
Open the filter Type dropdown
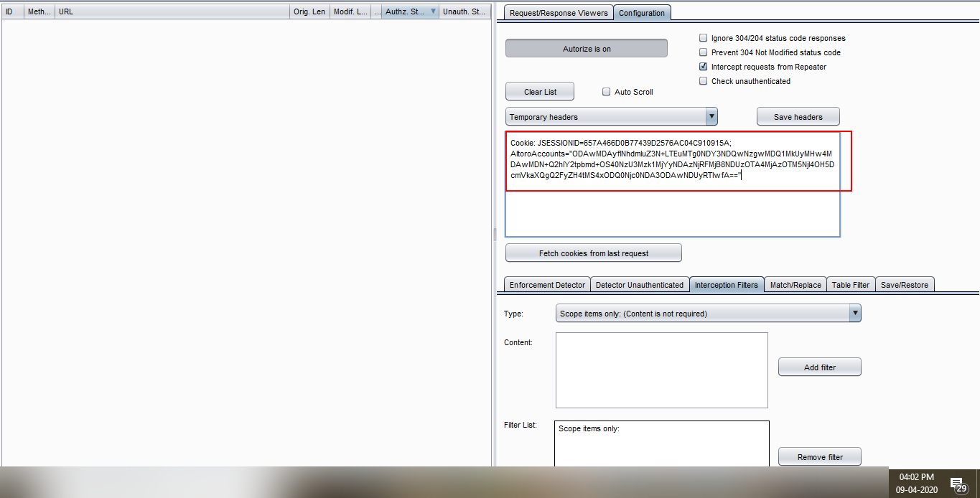click(x=708, y=314)
